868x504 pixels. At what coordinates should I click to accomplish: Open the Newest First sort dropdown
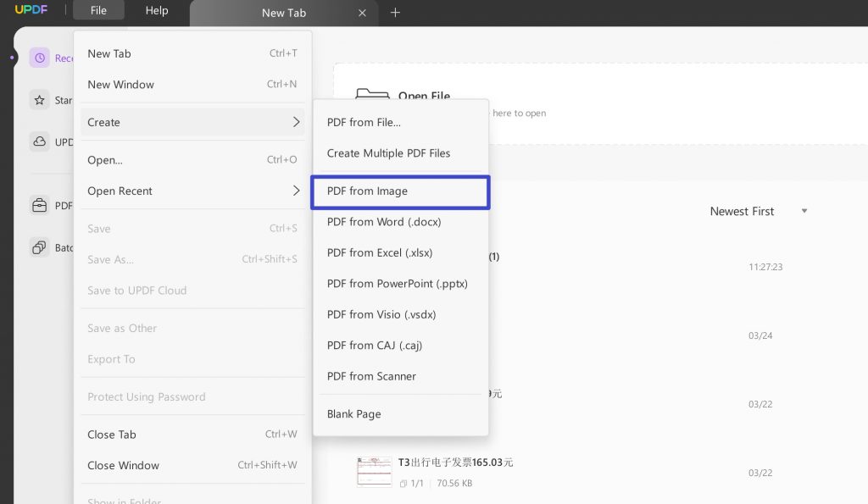[x=759, y=211]
